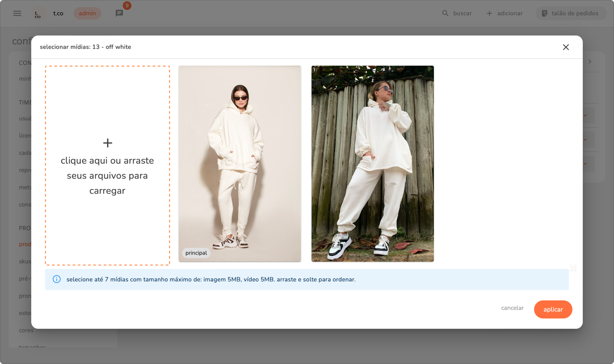Open messages with 9 notifications
Image resolution: width=614 pixels, height=364 pixels.
tap(119, 13)
